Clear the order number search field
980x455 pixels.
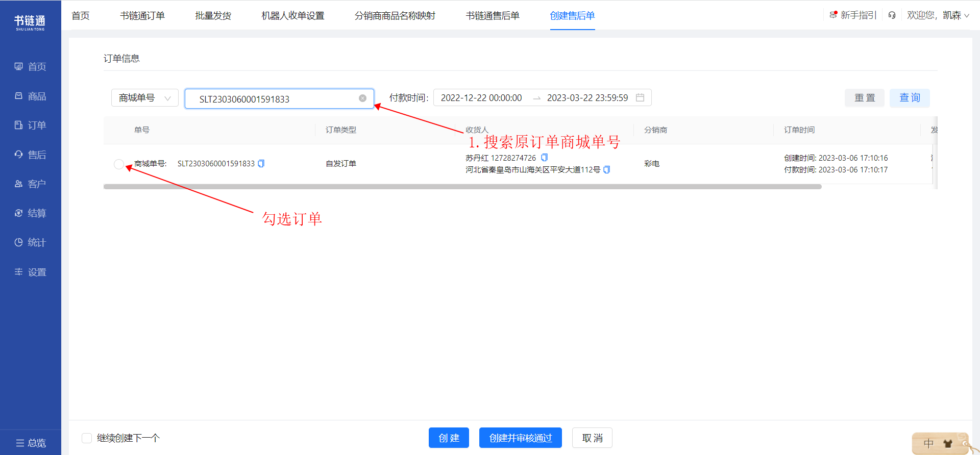click(x=362, y=98)
